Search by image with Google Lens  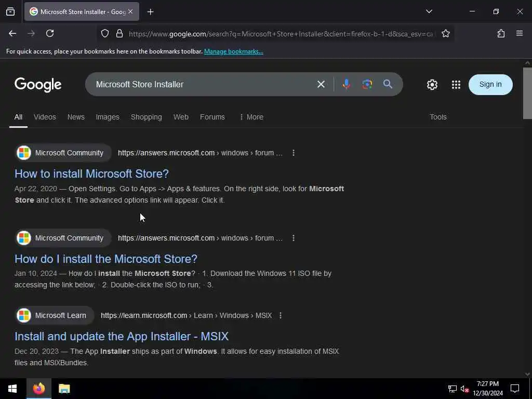pos(367,84)
